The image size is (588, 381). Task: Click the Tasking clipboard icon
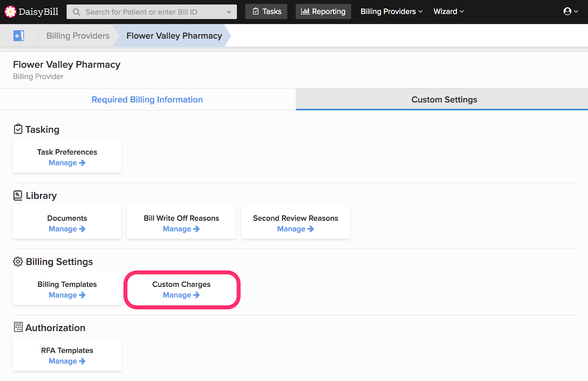point(18,129)
